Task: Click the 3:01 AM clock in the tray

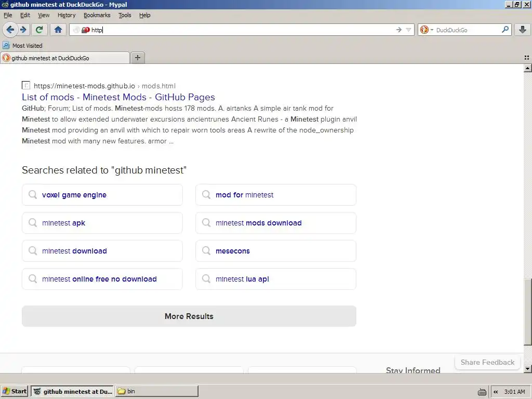Action: [x=514, y=392]
